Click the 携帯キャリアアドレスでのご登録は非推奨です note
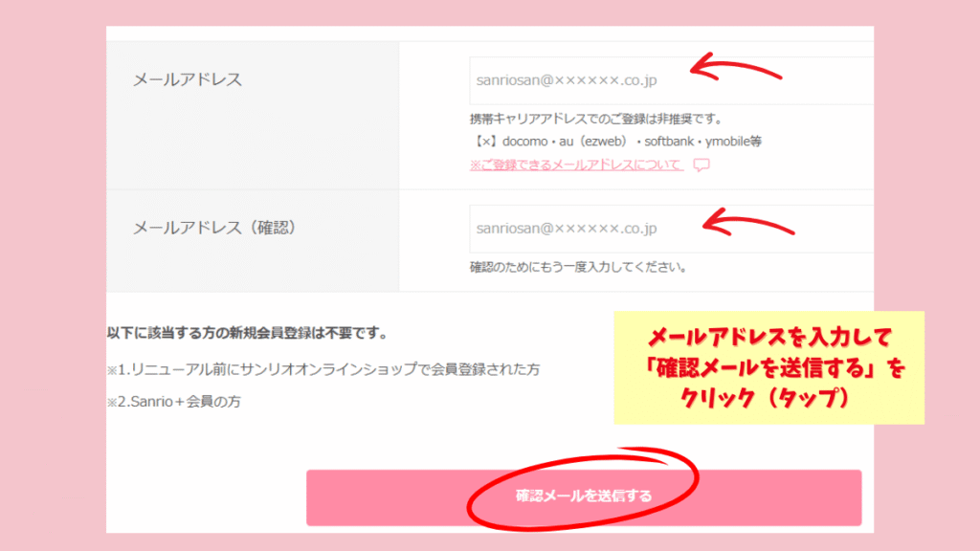 pos(596,119)
